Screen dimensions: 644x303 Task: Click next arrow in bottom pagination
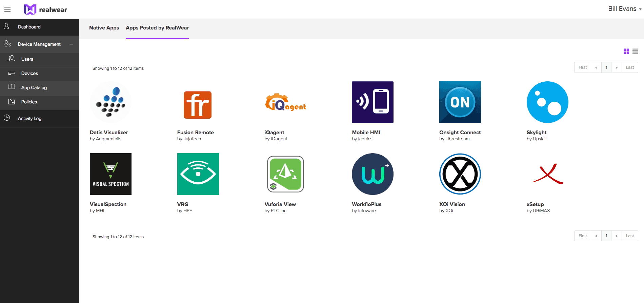(x=617, y=236)
